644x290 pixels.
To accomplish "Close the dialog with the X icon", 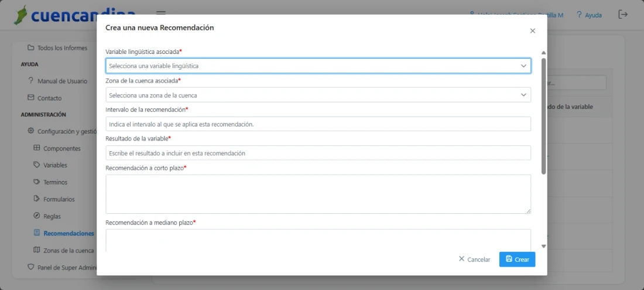I will click(x=532, y=31).
